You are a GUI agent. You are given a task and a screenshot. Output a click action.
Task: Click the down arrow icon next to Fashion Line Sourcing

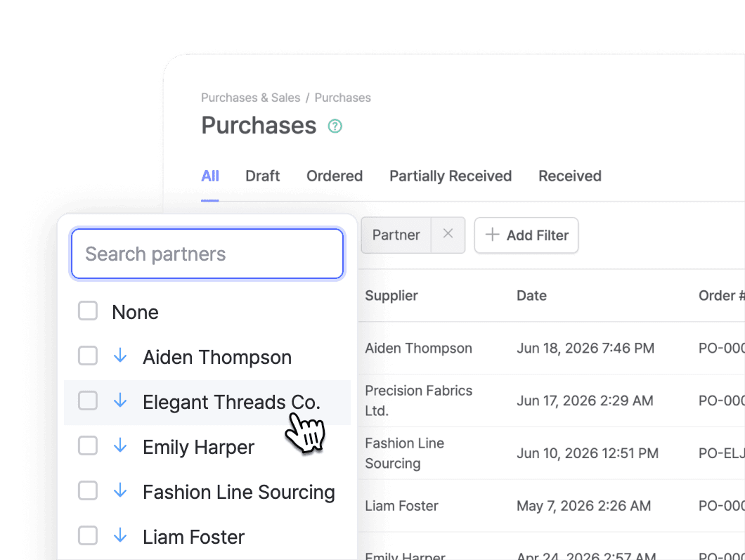(121, 490)
